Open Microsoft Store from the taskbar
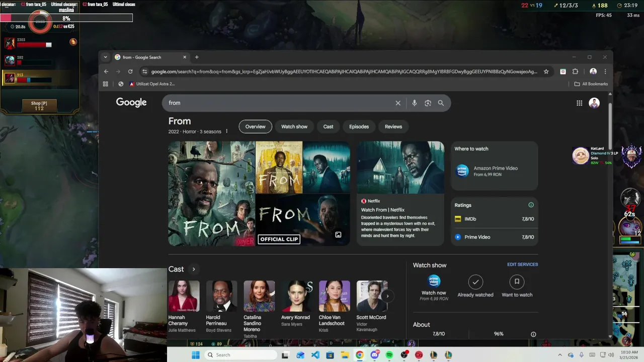The image size is (644, 362). [x=330, y=355]
